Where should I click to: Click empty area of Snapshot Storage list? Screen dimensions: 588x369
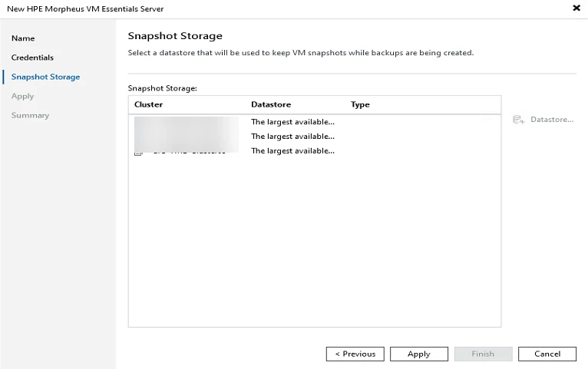point(313,245)
